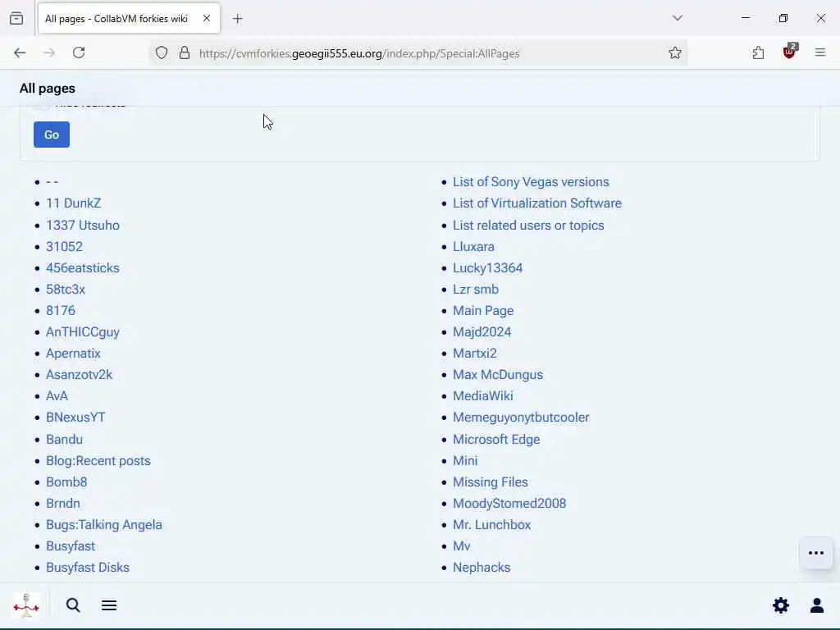Open the Busyfast Disks page
840x630 pixels.
[87, 568]
